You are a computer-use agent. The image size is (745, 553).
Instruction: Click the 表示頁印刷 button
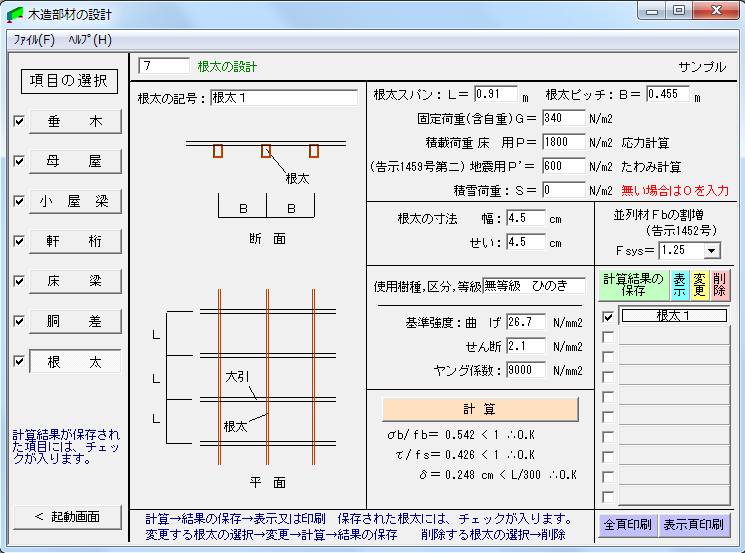pos(694,524)
